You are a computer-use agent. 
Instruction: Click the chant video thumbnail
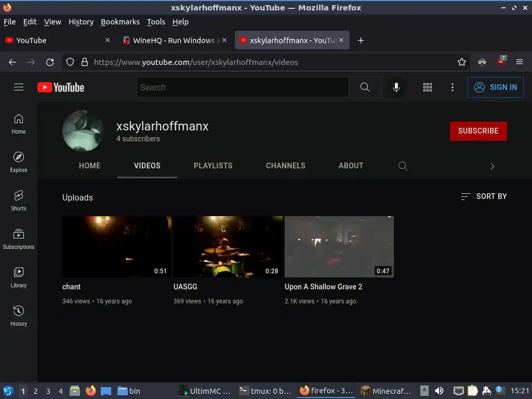tap(117, 247)
